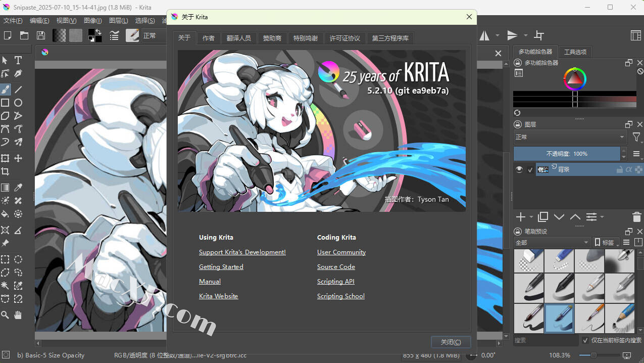Click the 搜索 brush search field

(546, 340)
